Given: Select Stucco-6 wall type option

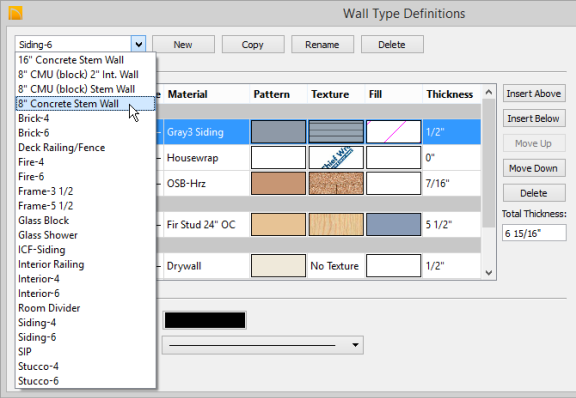Looking at the screenshot, I should (x=38, y=381).
